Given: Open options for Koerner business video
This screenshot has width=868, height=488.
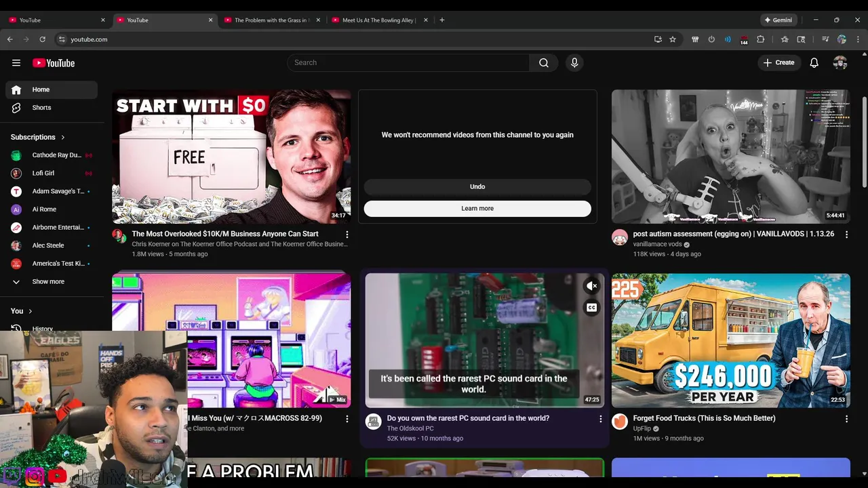Looking at the screenshot, I should tap(347, 235).
